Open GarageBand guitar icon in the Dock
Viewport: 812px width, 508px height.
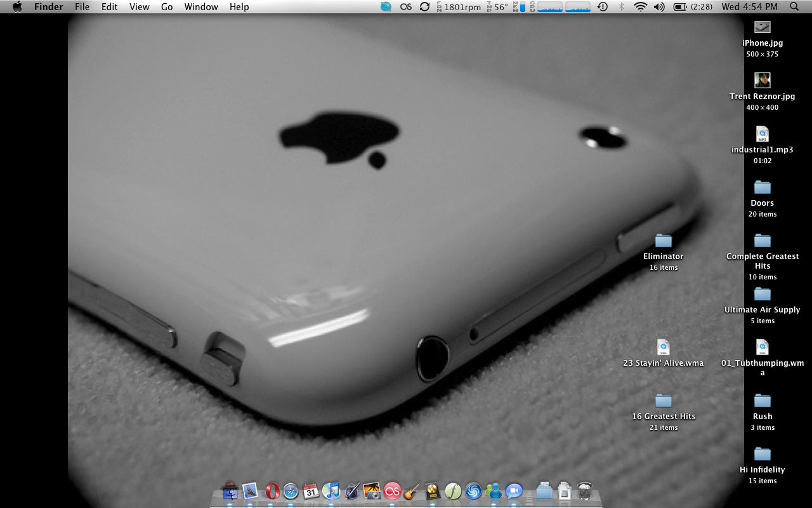pyautogui.click(x=412, y=491)
